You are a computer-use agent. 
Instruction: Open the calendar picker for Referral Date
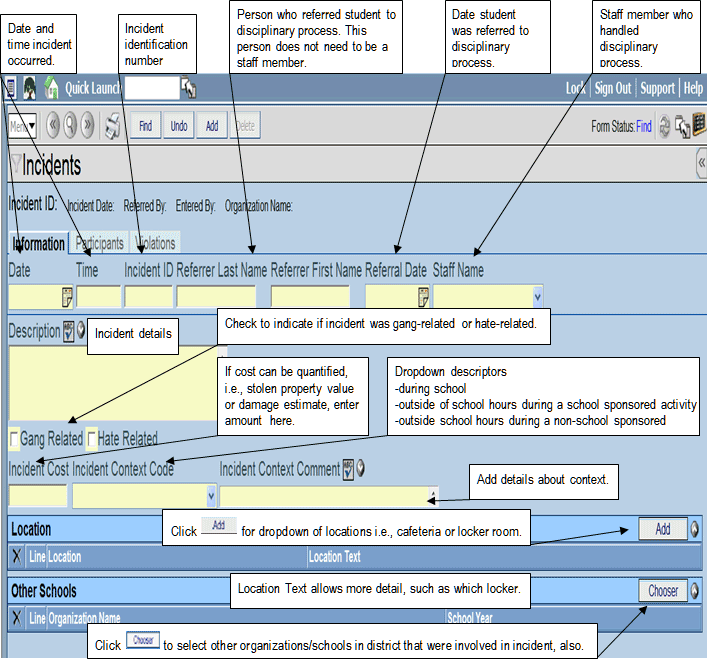click(x=423, y=297)
